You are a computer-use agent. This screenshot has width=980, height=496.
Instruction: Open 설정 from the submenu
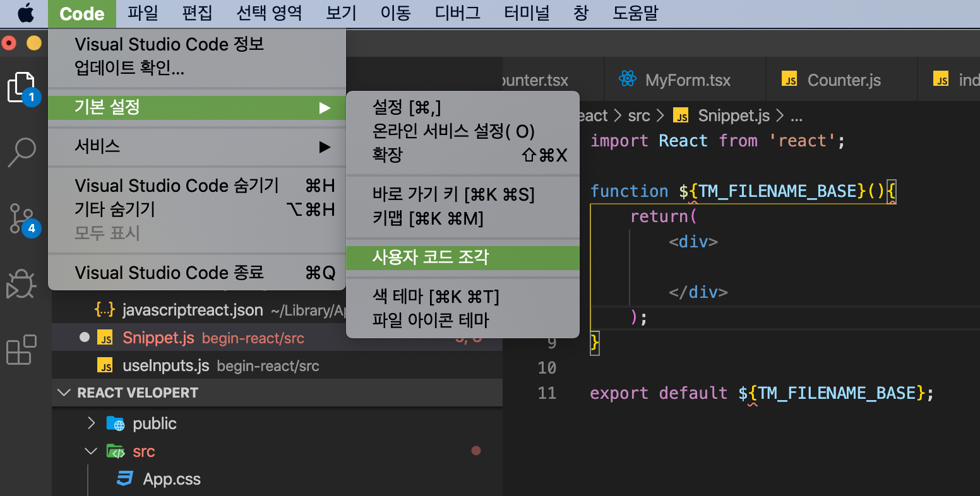[463, 107]
